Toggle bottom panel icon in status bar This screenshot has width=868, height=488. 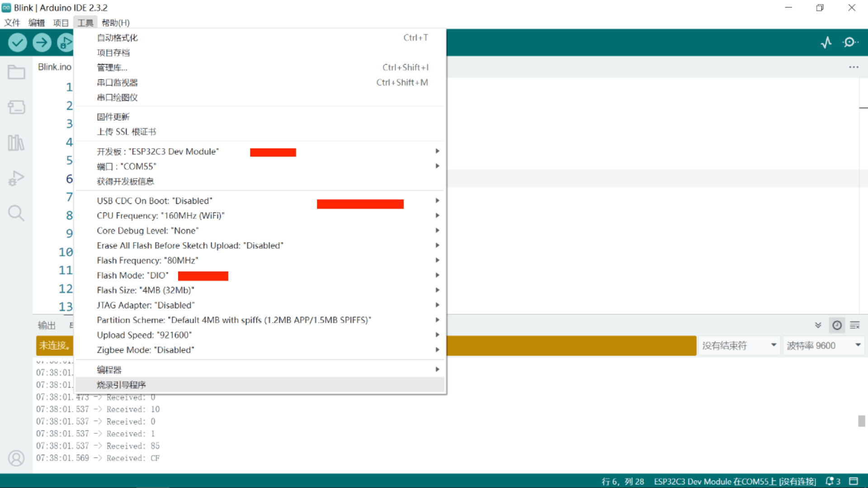pyautogui.click(x=854, y=482)
